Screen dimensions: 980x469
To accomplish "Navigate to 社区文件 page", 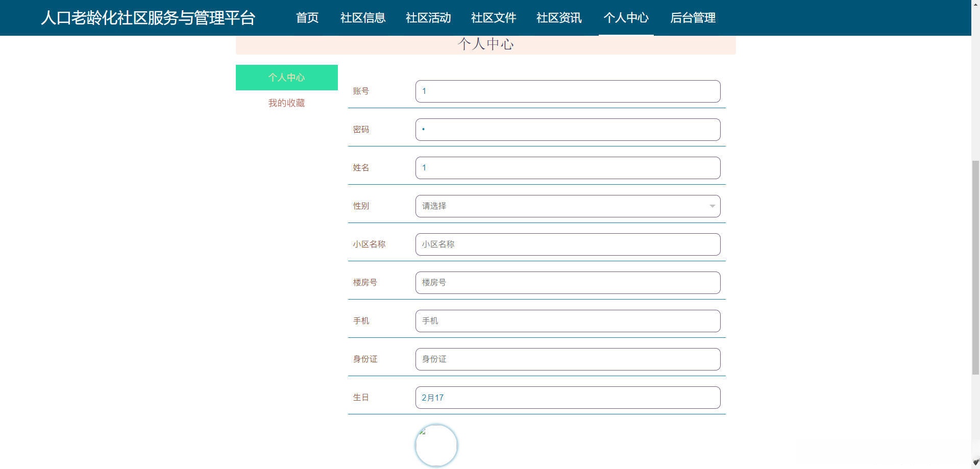I will click(494, 18).
